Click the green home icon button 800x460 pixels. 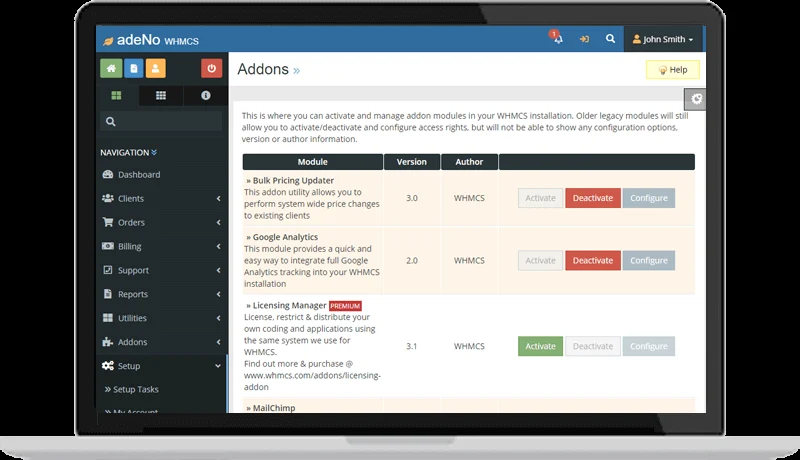tap(111, 68)
